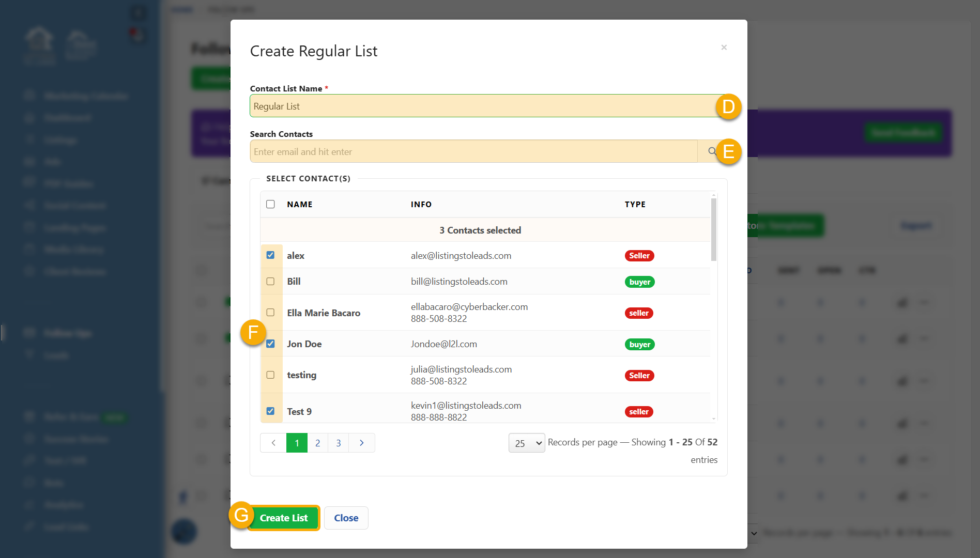Click the Seller badge for alex
The image size is (980, 558).
coord(639,256)
